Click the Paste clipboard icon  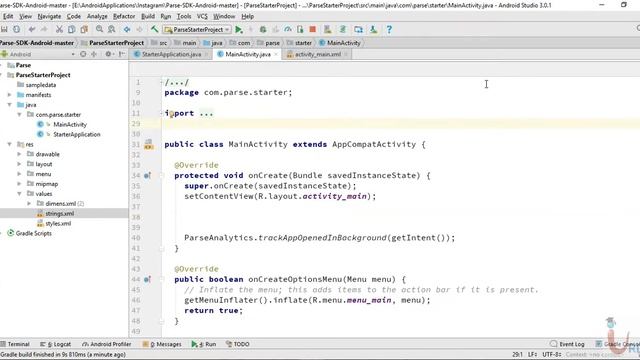[x=84, y=29]
